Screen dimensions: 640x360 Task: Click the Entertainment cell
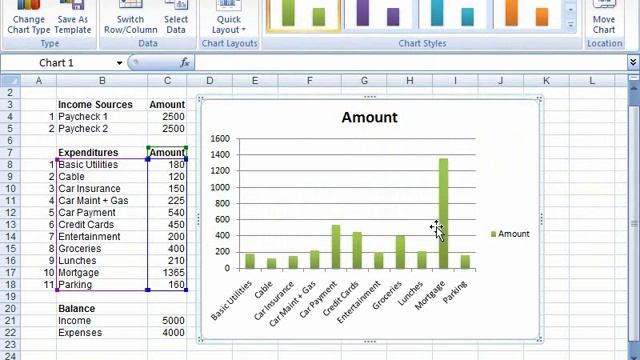pos(102,236)
